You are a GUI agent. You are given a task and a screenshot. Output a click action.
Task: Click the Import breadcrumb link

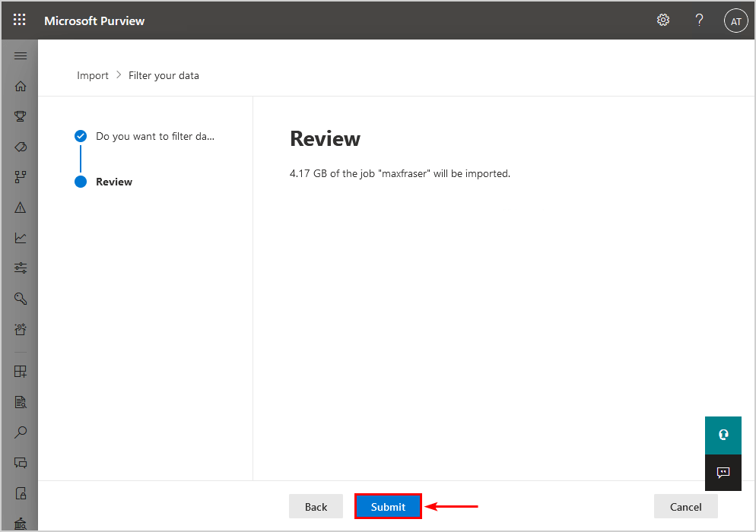(x=93, y=76)
